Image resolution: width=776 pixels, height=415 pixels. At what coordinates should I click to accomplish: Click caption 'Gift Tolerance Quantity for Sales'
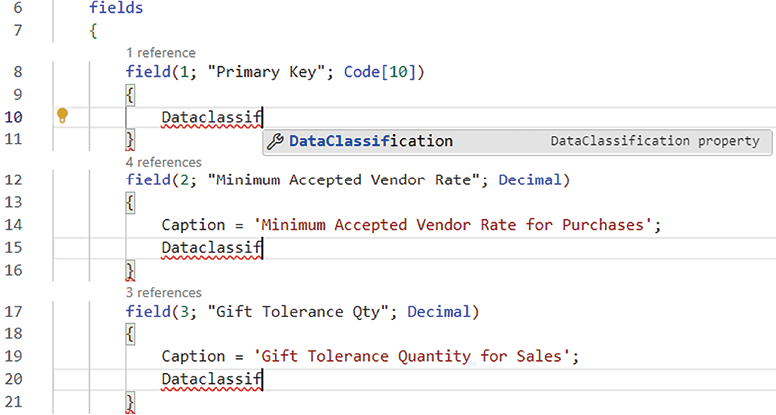(411, 357)
